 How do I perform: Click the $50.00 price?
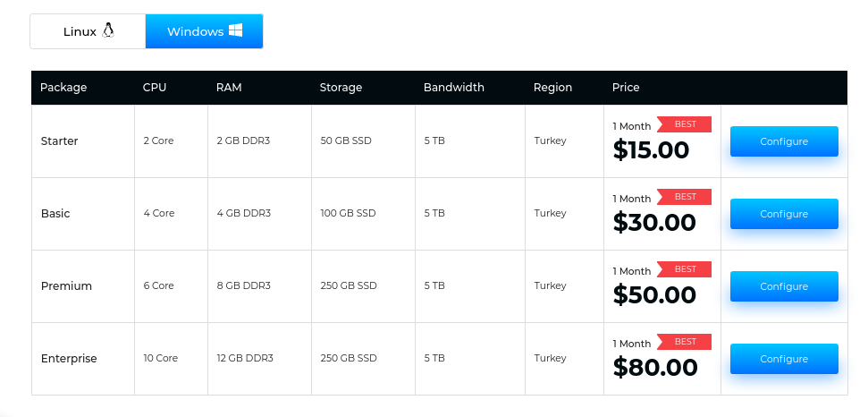654,295
